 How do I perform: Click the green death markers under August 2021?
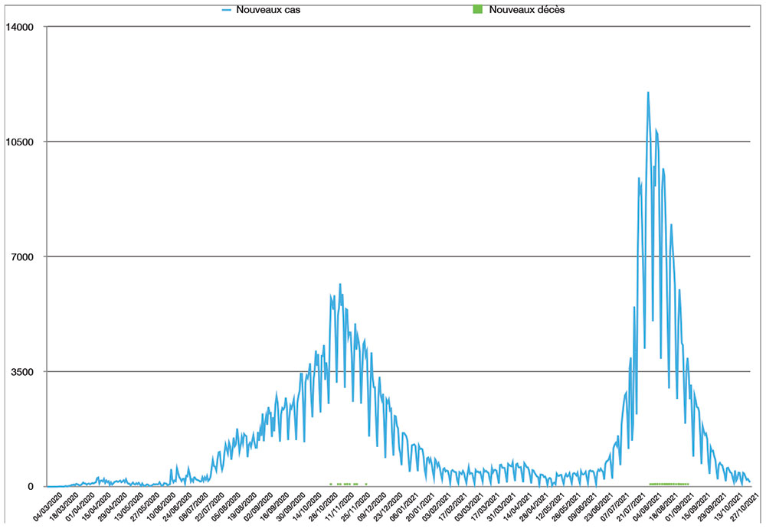click(669, 484)
